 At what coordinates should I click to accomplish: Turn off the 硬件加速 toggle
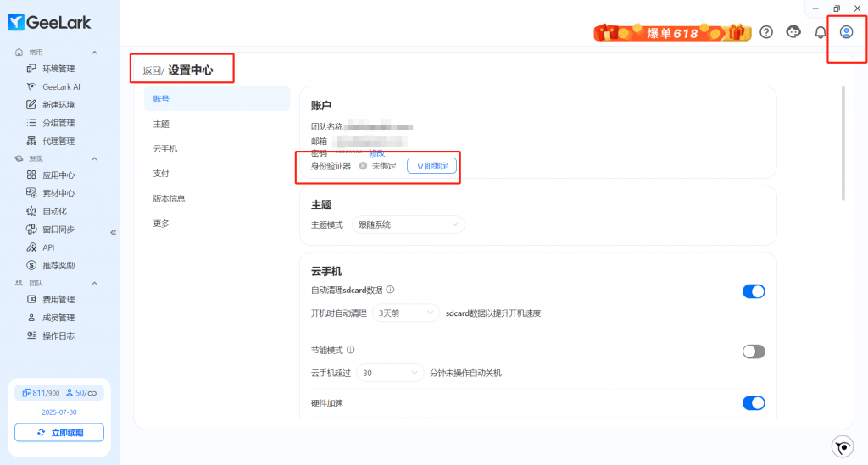click(x=753, y=403)
